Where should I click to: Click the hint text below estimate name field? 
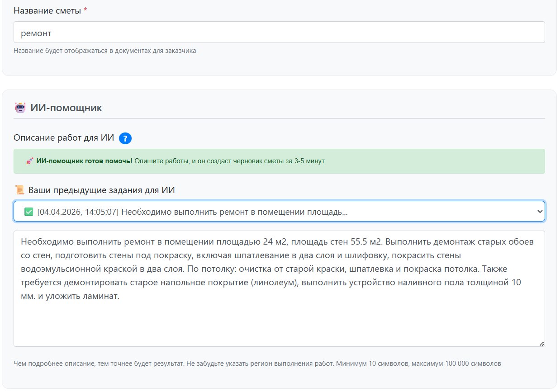click(x=104, y=51)
